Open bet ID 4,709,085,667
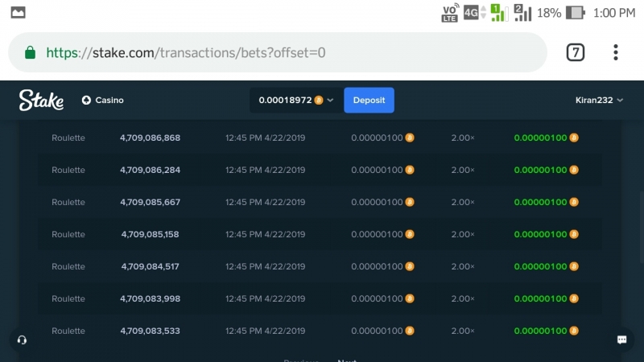 (150, 202)
